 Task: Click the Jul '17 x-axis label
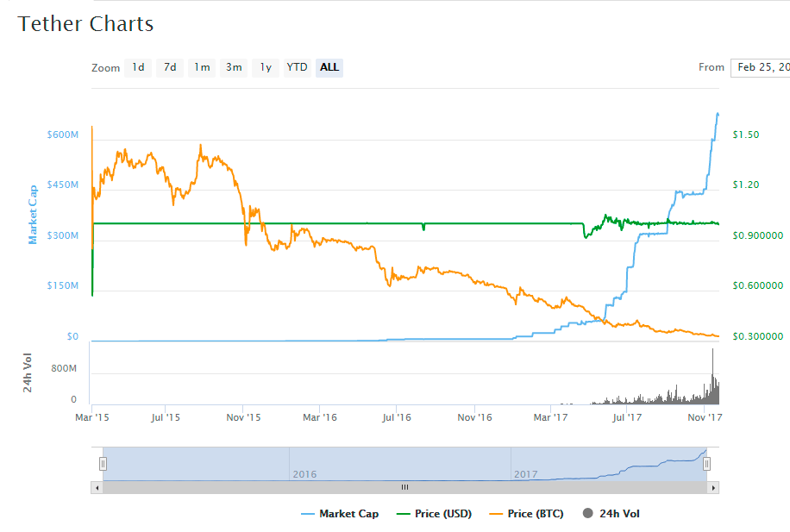click(x=627, y=417)
